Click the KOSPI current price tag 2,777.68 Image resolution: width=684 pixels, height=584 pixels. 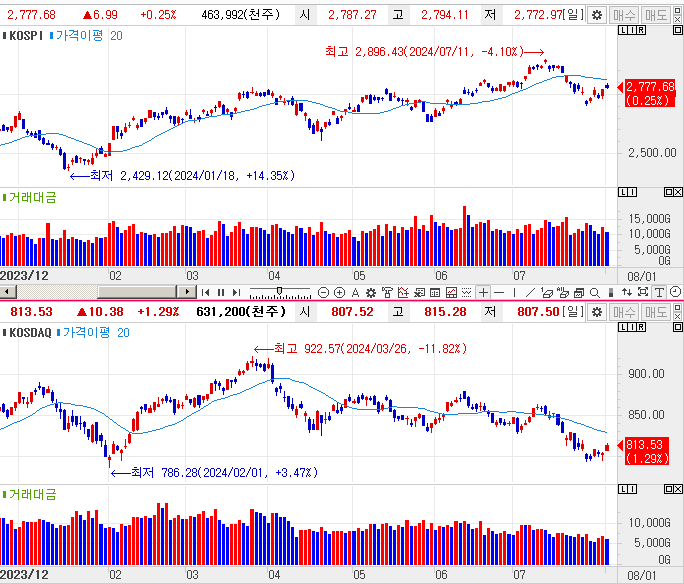650,93
